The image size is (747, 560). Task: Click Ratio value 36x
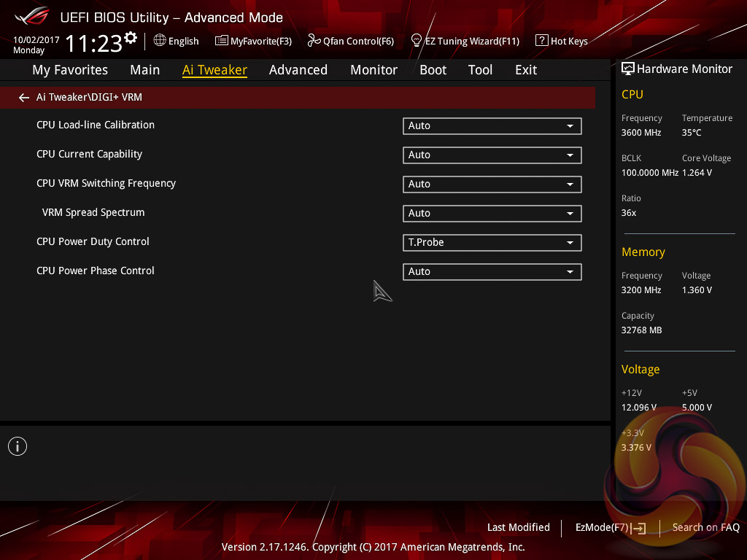coord(628,213)
